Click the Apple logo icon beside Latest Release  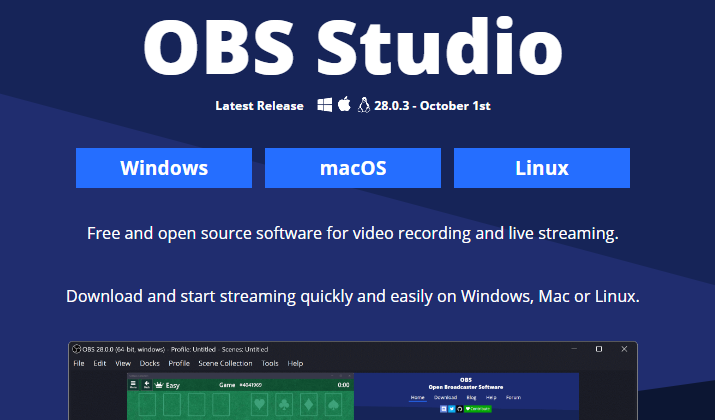[344, 104]
